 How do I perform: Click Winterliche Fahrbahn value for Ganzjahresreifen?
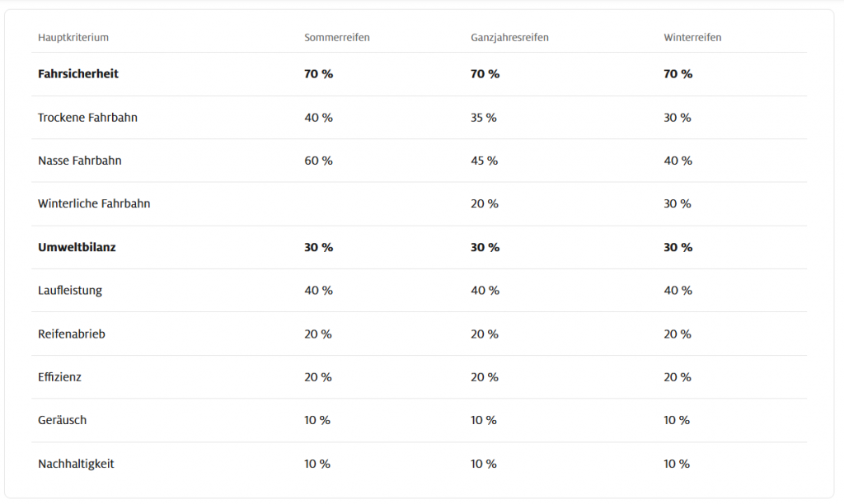point(485,203)
